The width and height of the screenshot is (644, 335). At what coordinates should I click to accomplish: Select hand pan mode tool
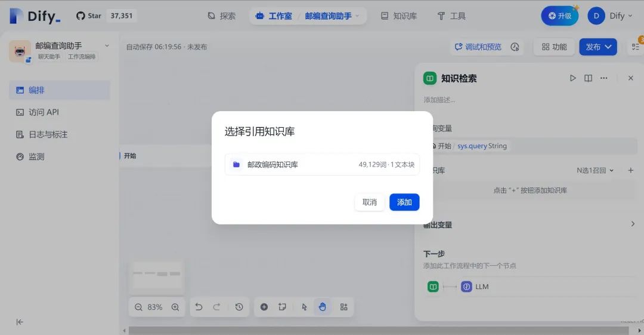pos(323,307)
